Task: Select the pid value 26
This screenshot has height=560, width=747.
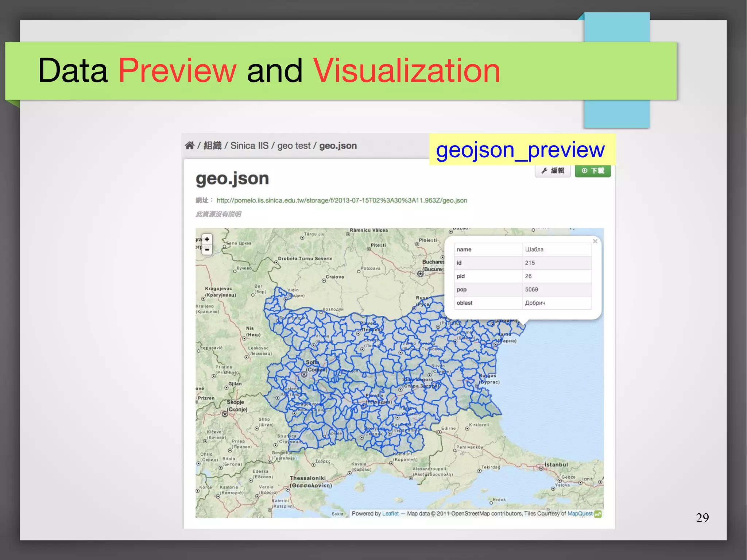Action: [x=528, y=276]
